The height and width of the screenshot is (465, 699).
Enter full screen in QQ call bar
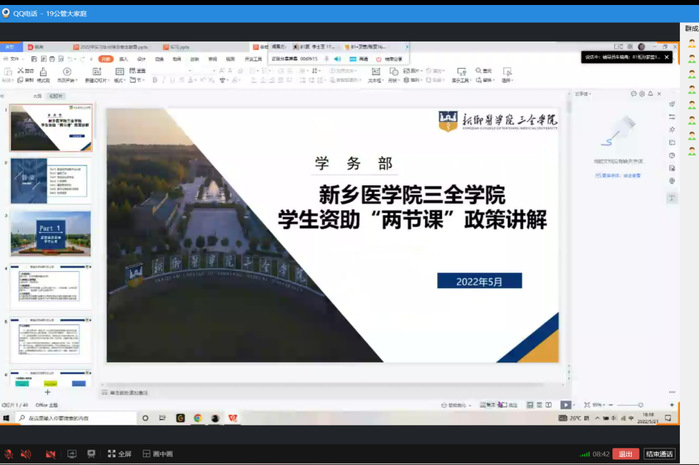(x=119, y=454)
